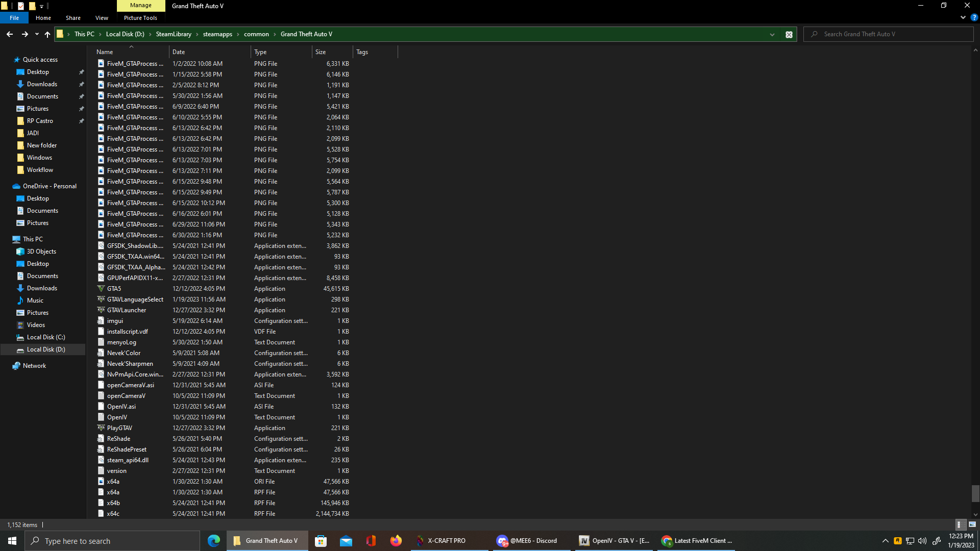Click the Up one level arrow
The image size is (980, 551).
pyautogui.click(x=47, y=34)
